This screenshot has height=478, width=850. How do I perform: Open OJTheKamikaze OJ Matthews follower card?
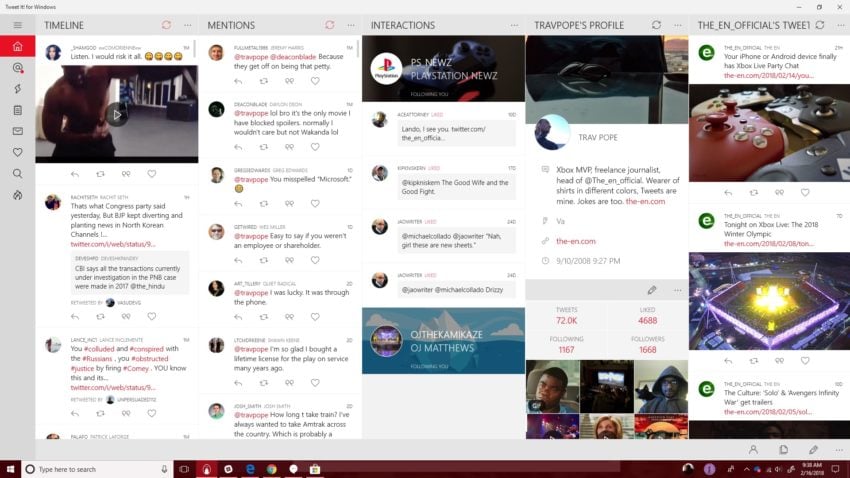[443, 341]
